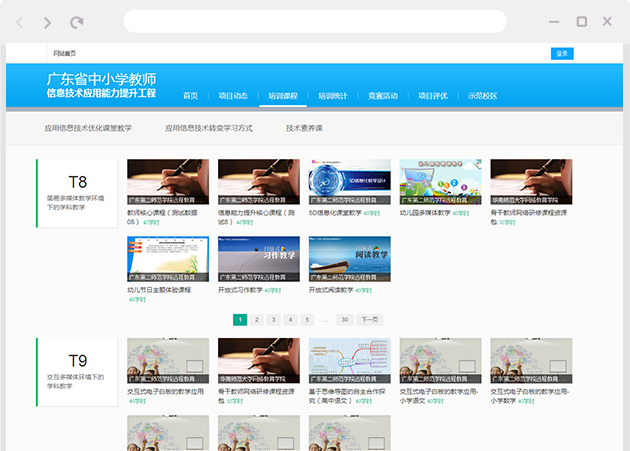Select the 首页 navigation tab
The image size is (630, 451).
(x=190, y=96)
